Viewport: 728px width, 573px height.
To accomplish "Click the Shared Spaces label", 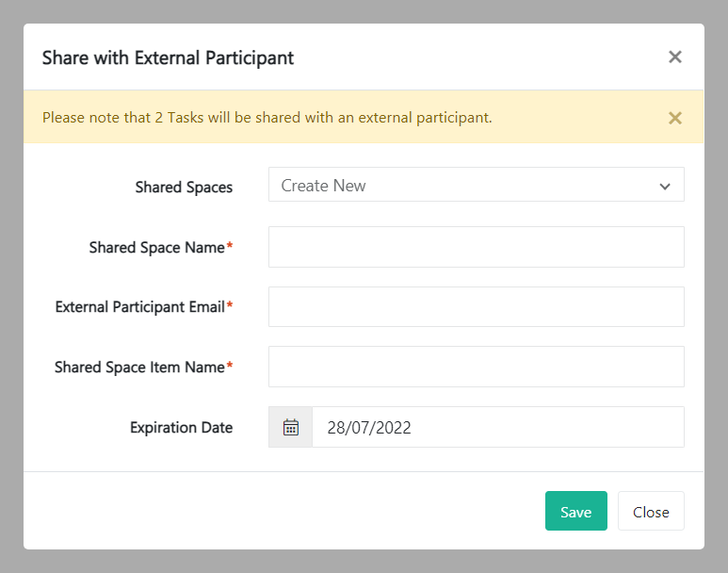I will 184,187.
